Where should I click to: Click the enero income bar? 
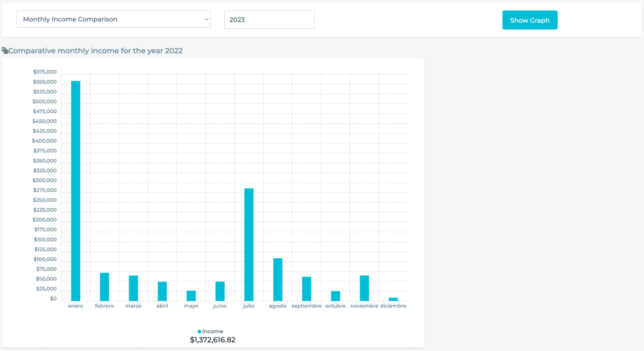point(76,191)
